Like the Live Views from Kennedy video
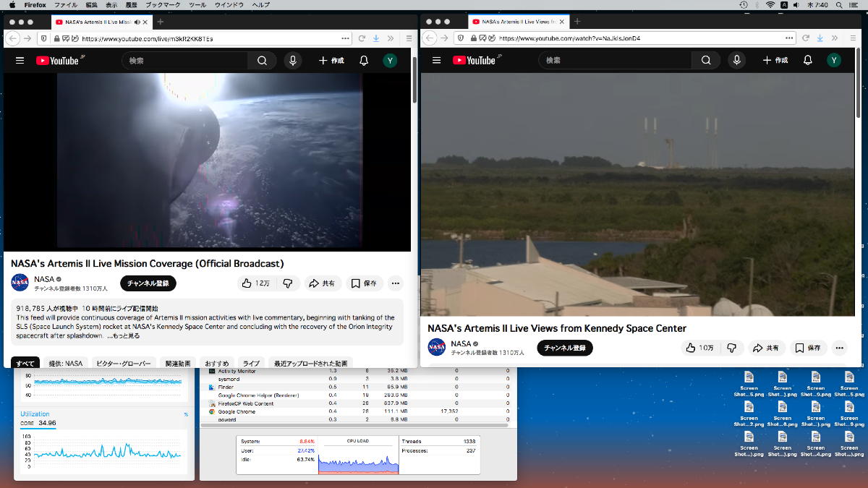Image resolution: width=868 pixels, height=488 pixels. pyautogui.click(x=699, y=348)
